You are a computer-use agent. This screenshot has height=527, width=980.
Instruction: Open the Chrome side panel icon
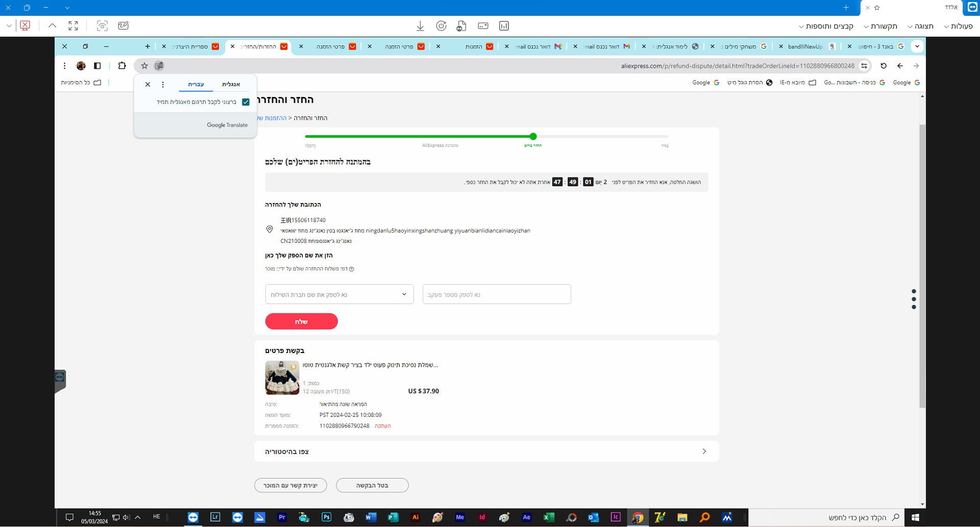[x=97, y=66]
